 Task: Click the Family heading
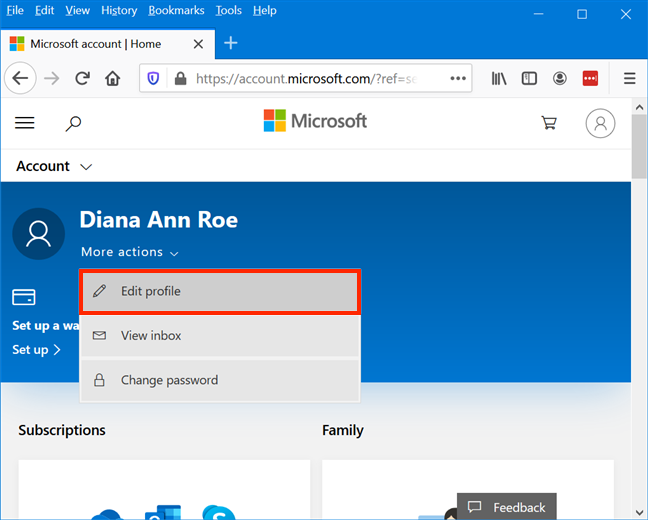click(x=343, y=430)
